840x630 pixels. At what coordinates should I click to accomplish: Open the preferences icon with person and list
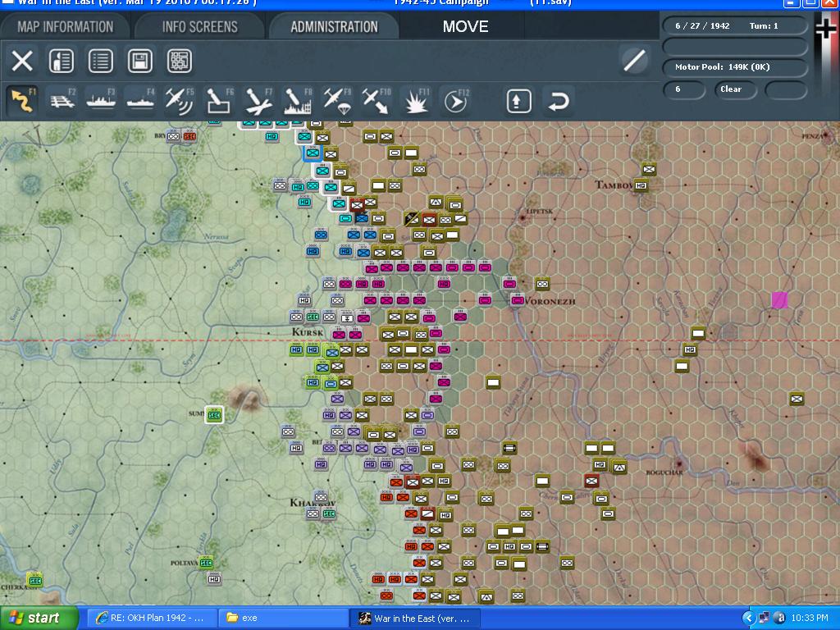(x=61, y=61)
